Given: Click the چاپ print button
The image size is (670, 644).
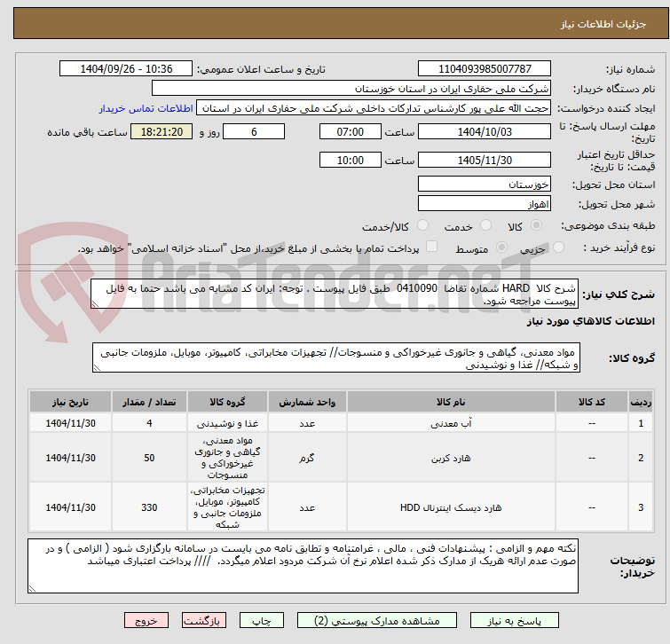Looking at the screenshot, I should click(x=262, y=621).
